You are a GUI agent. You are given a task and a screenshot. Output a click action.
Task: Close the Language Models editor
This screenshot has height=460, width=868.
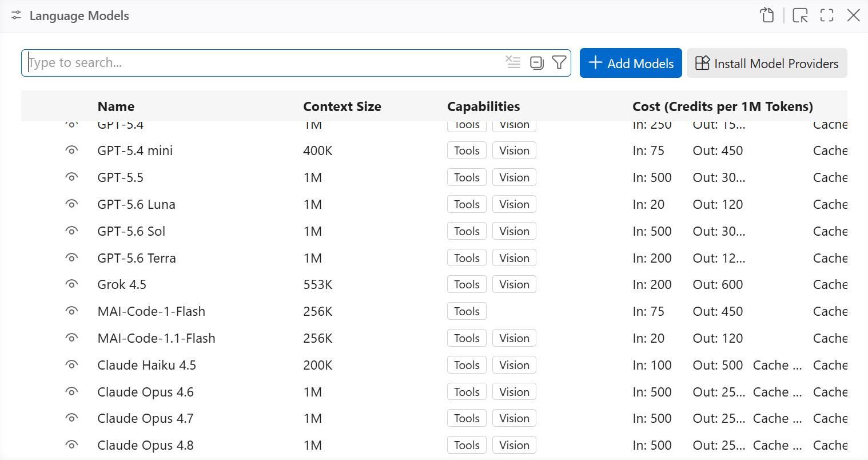click(x=853, y=15)
